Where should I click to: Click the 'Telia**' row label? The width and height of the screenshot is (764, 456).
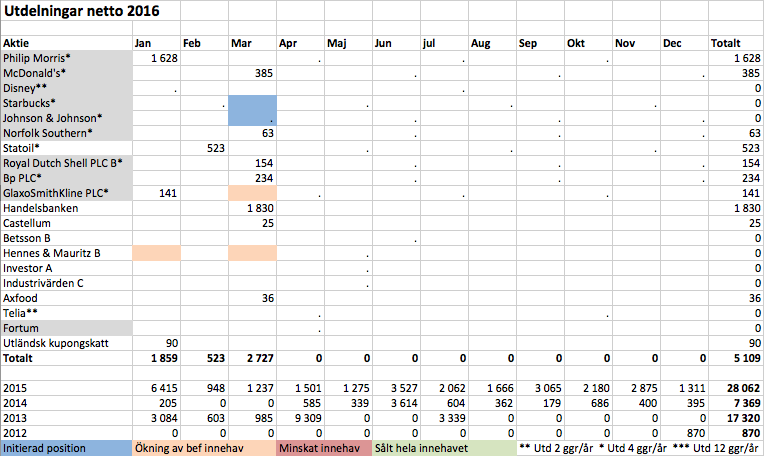(x=66, y=313)
